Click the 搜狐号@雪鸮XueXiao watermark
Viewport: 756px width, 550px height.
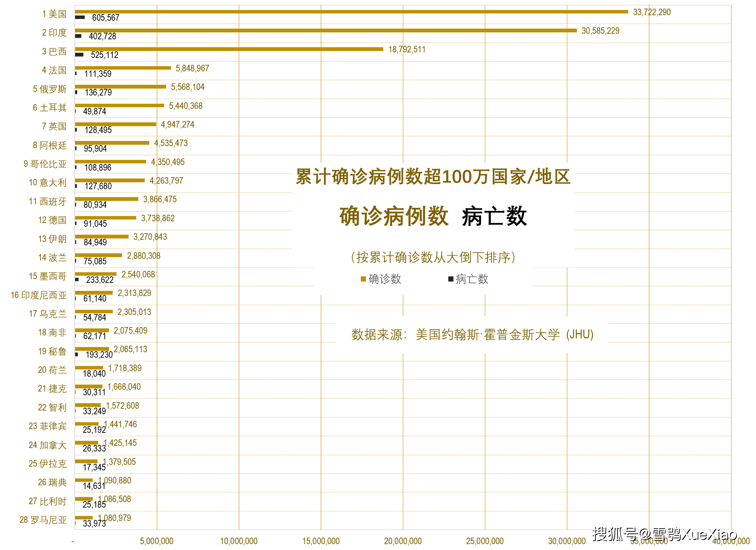click(665, 534)
